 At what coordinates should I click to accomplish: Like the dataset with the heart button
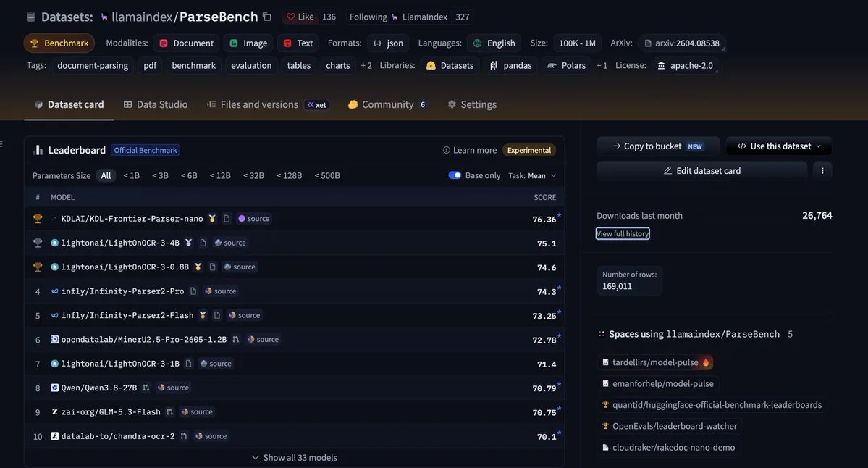300,17
